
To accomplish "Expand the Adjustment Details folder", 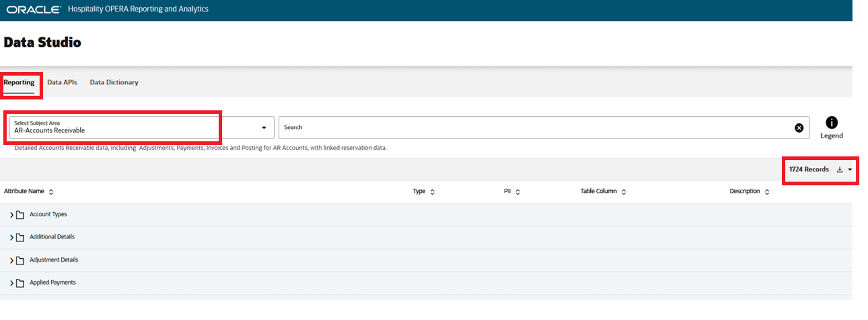I will tap(12, 260).
